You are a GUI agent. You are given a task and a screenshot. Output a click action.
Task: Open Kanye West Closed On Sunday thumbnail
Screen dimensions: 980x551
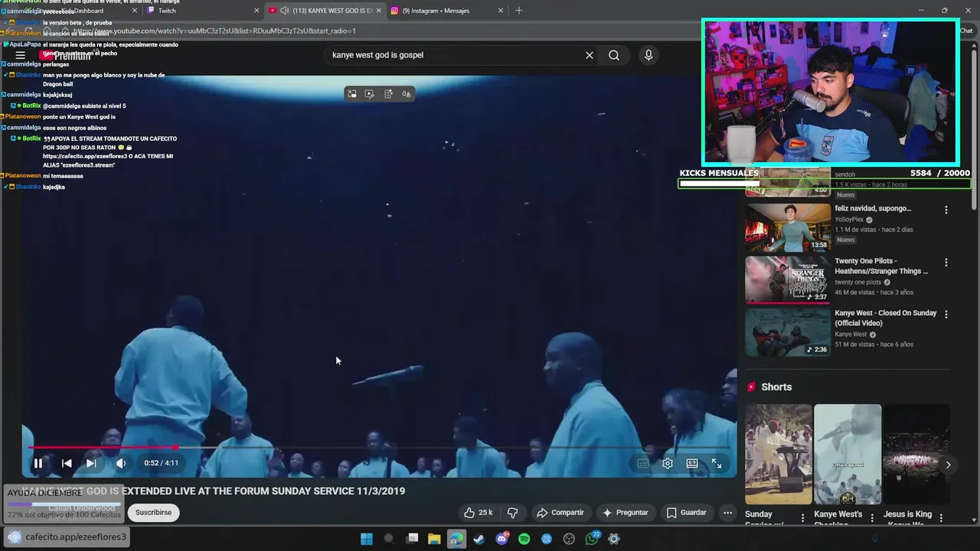point(788,332)
